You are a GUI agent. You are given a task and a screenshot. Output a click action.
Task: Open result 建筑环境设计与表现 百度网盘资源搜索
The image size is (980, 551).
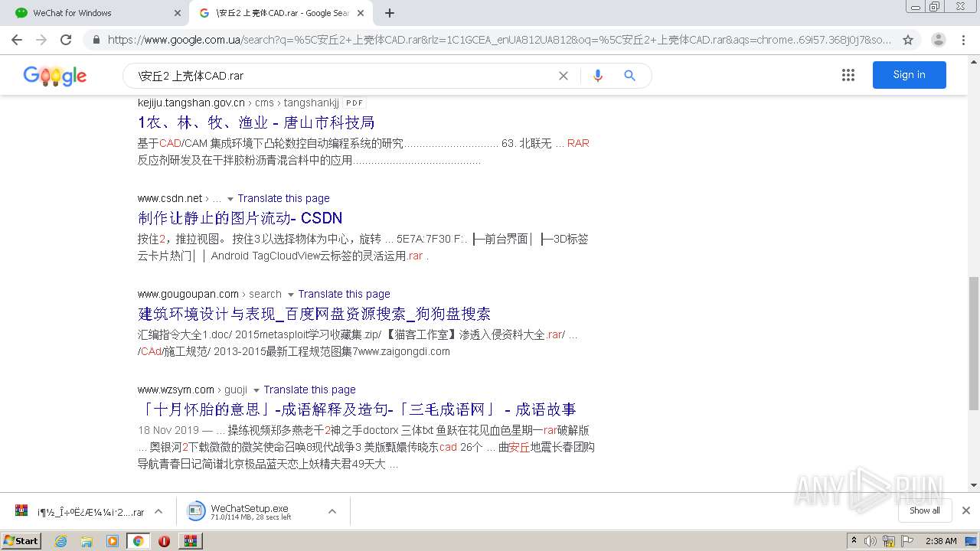pos(314,314)
